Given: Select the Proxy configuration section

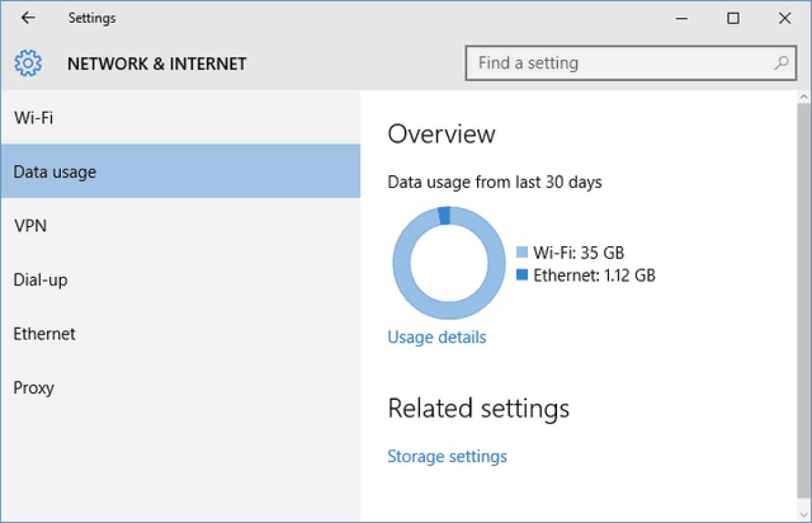Looking at the screenshot, I should pos(33,388).
